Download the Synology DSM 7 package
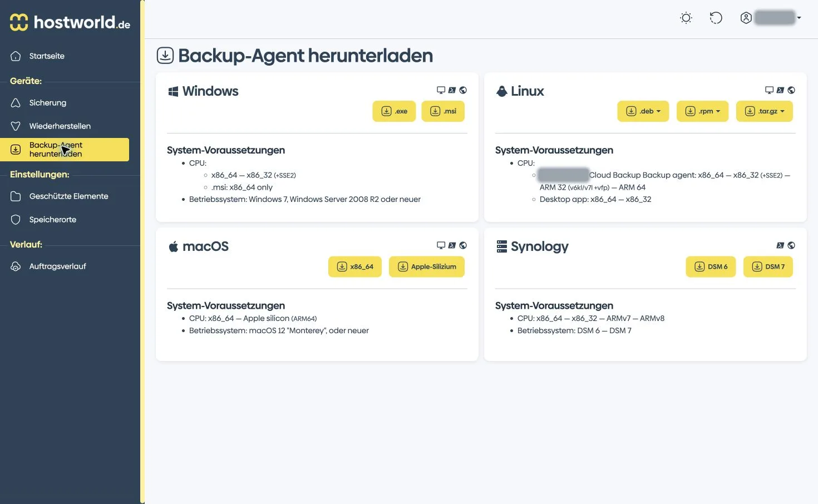The image size is (818, 504). click(x=768, y=267)
